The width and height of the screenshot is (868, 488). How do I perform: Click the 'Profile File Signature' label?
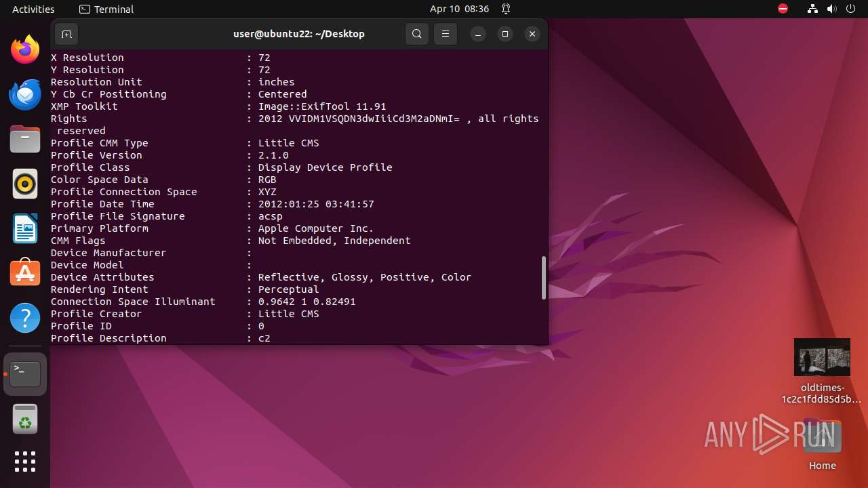[118, 216]
